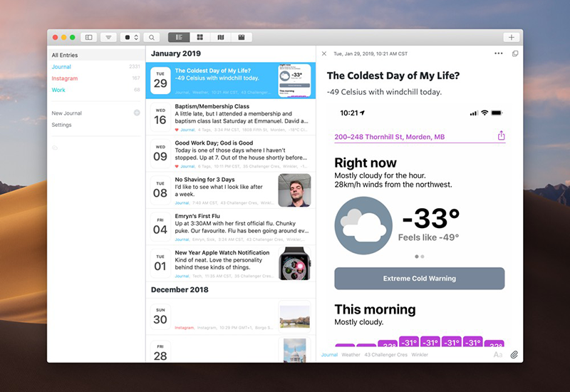The width and height of the screenshot is (570, 392).
Task: Add a journal via New Journal plus
Action: click(137, 113)
